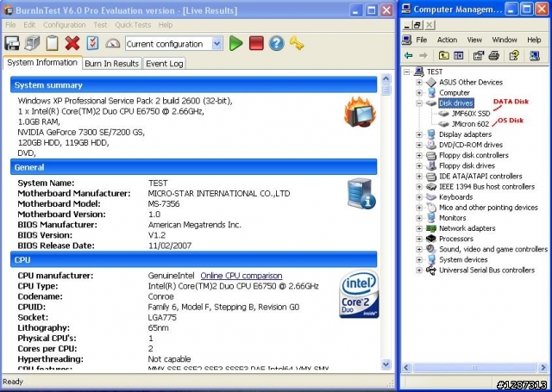Select the Monitors tree item
This screenshot has height=392, width=552.
click(452, 218)
